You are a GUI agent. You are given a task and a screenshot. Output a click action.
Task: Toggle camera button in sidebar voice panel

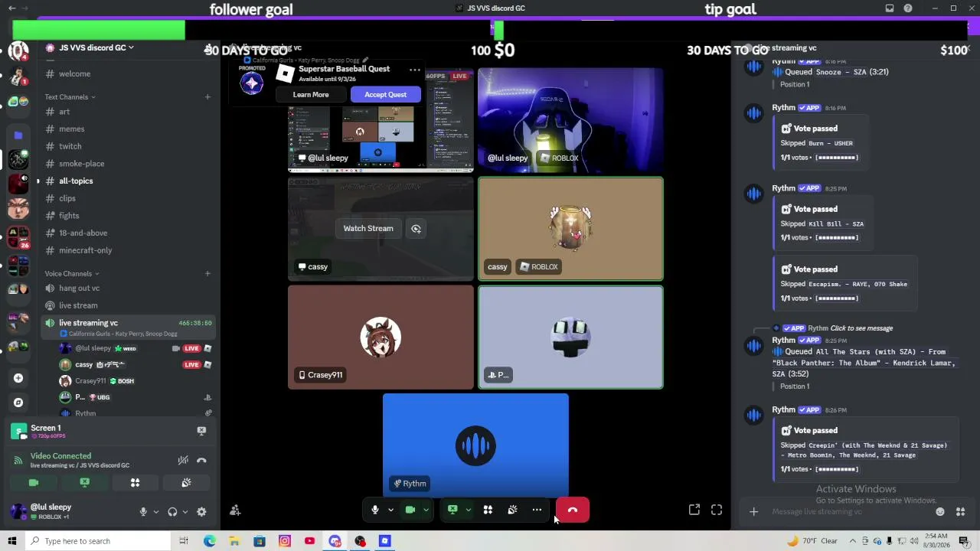(34, 483)
